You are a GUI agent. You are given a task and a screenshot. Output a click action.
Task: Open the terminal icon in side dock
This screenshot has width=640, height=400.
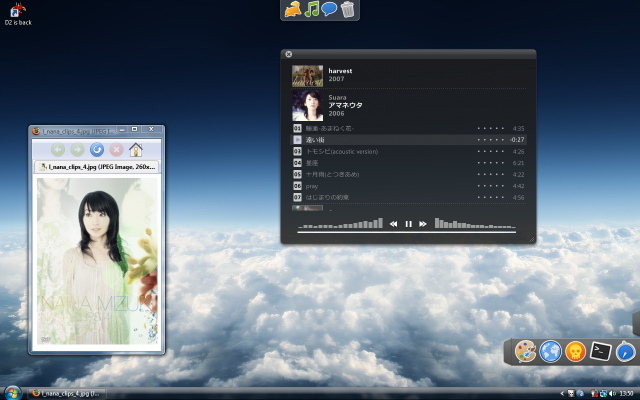click(x=600, y=351)
